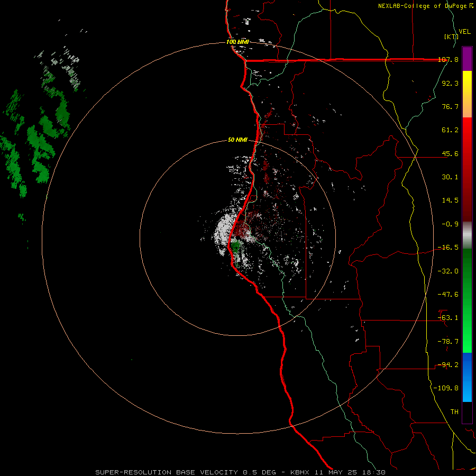Click the SUPER-RESOLUTION BASE VELOCITY caption text
The image size is (476, 476).
click(168, 472)
